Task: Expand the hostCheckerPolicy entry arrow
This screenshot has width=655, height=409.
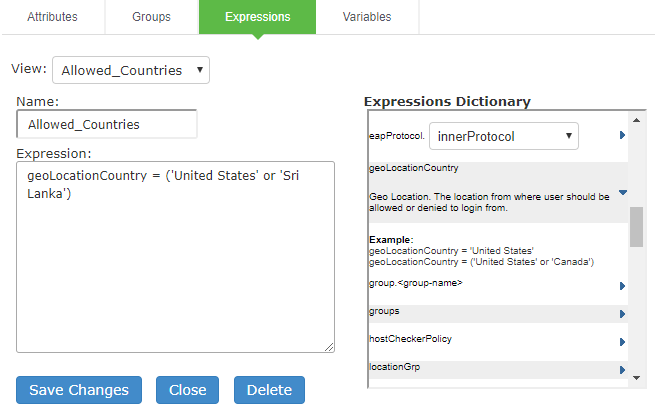Action: tap(622, 342)
